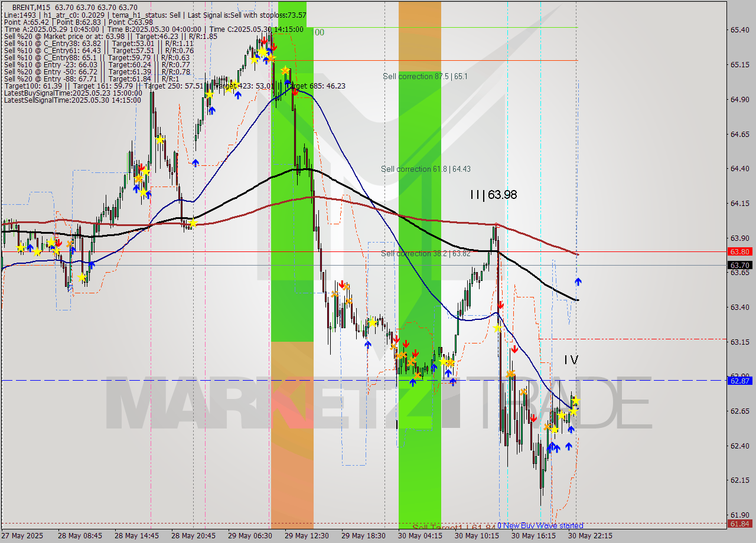Toggle the green highlighted band at 30 May 04:15
This screenshot has height=543, width=756.
pyautogui.click(x=419, y=236)
